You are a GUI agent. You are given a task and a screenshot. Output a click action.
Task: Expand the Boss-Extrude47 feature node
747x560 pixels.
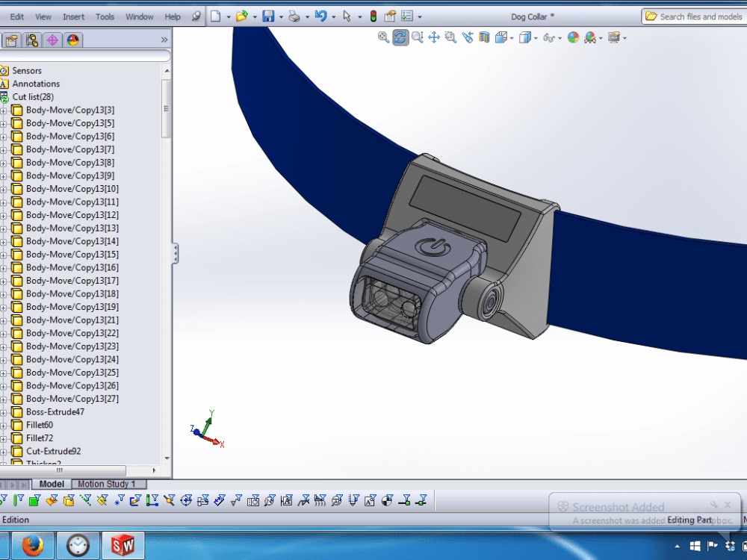click(4, 411)
